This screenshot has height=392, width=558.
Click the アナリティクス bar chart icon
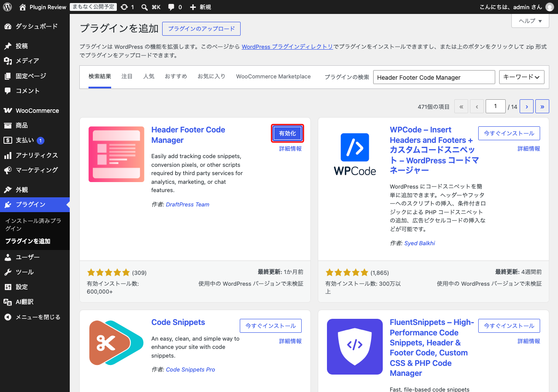click(x=8, y=155)
